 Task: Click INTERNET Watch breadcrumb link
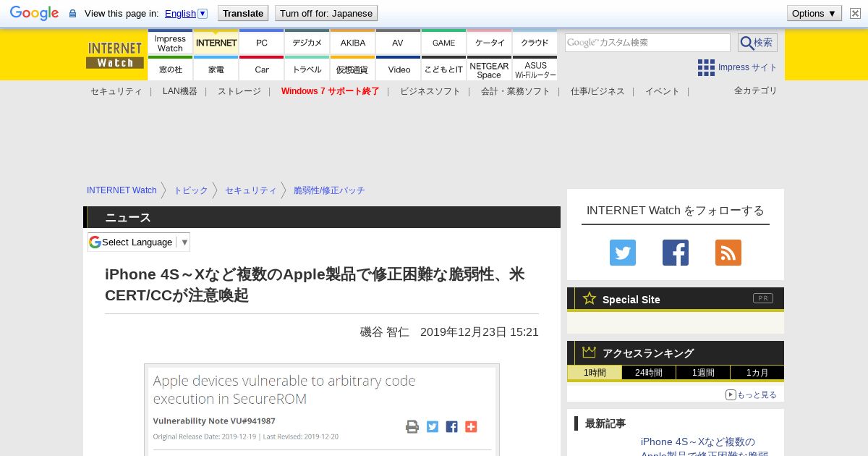point(122,190)
